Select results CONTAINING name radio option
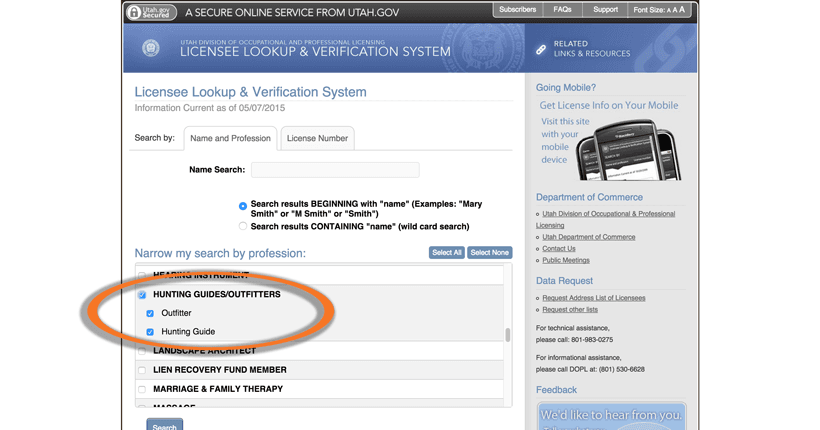The height and width of the screenshot is (430, 820). click(243, 227)
